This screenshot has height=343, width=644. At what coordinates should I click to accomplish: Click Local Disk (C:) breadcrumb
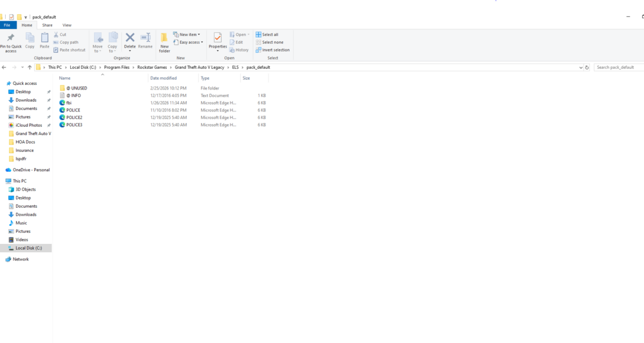point(83,68)
